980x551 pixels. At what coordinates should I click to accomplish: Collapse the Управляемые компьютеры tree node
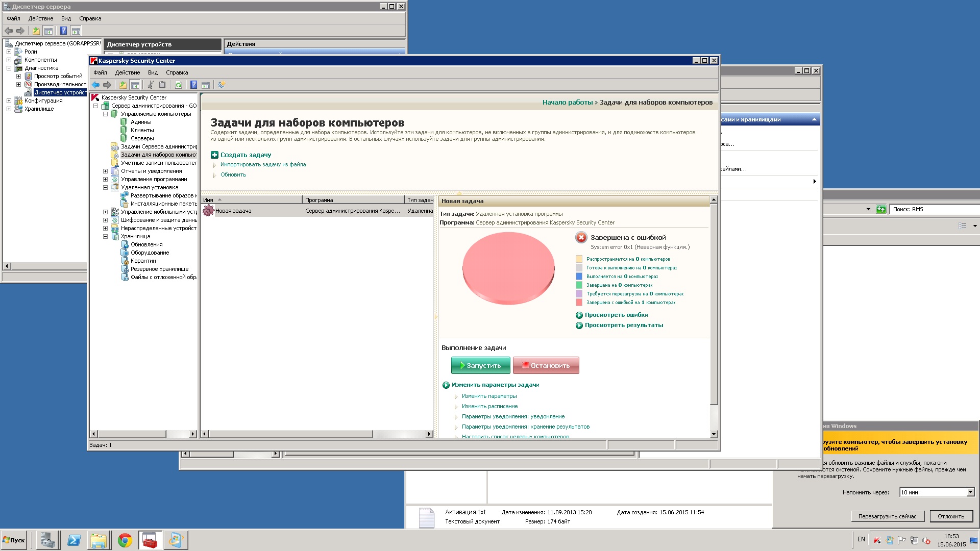(x=105, y=114)
